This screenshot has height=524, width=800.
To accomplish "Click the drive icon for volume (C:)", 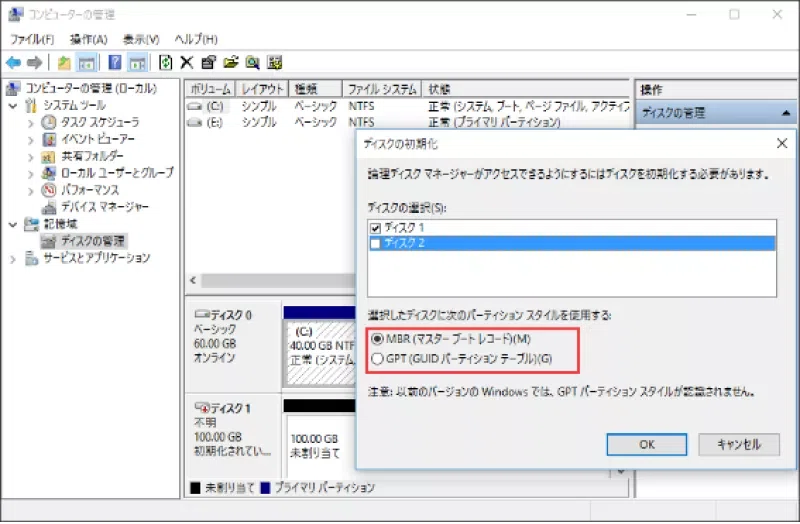I will coord(194,107).
